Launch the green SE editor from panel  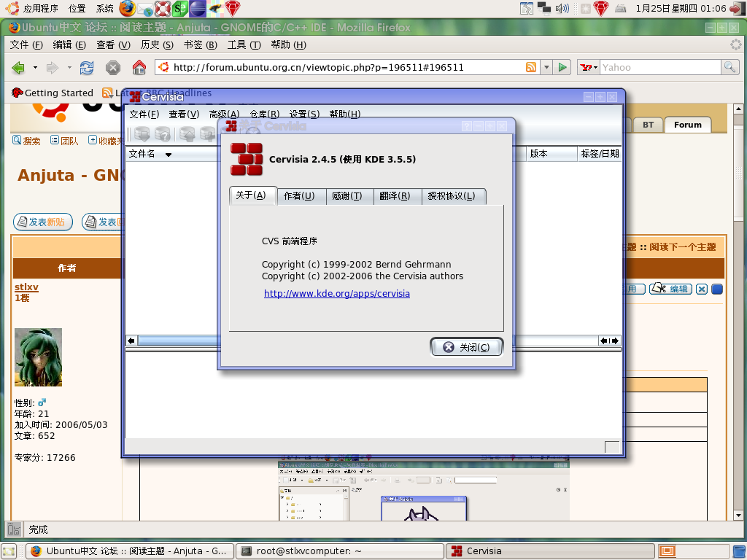(x=179, y=9)
